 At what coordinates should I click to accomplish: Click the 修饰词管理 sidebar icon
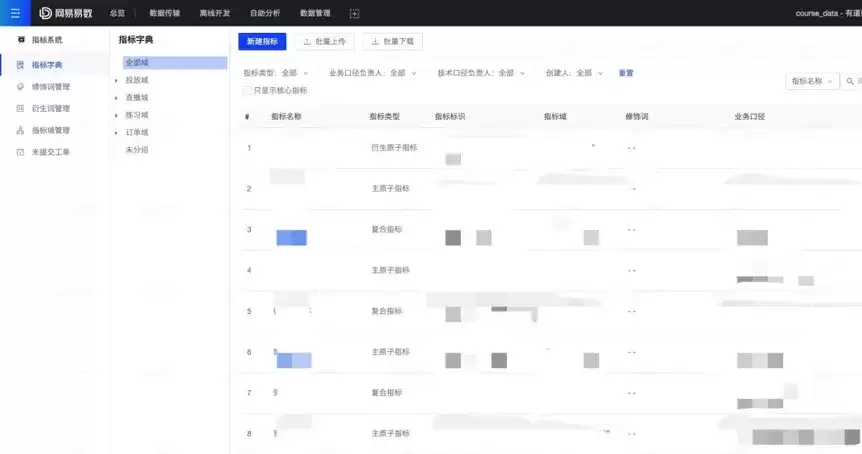point(20,87)
